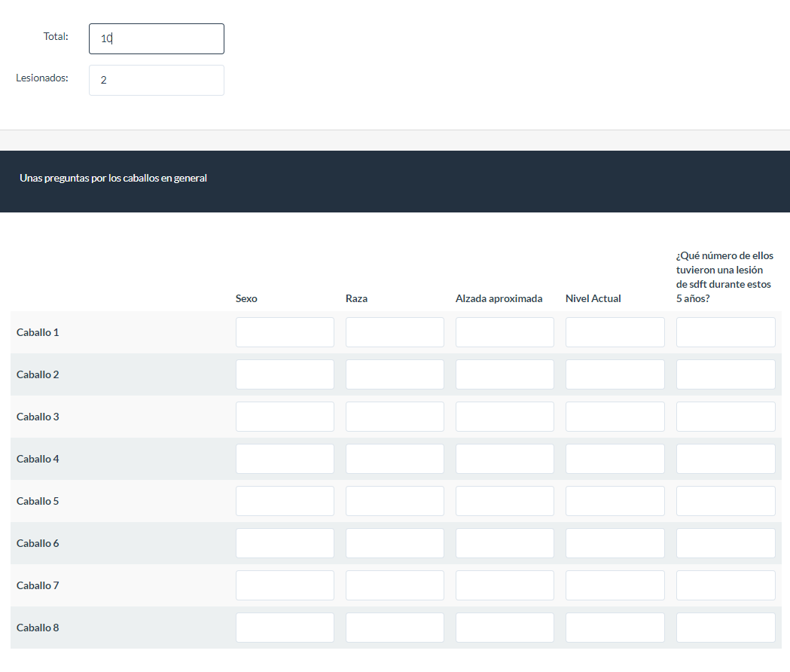Image resolution: width=790 pixels, height=672 pixels.
Task: Click the Total input field
Action: [x=156, y=38]
